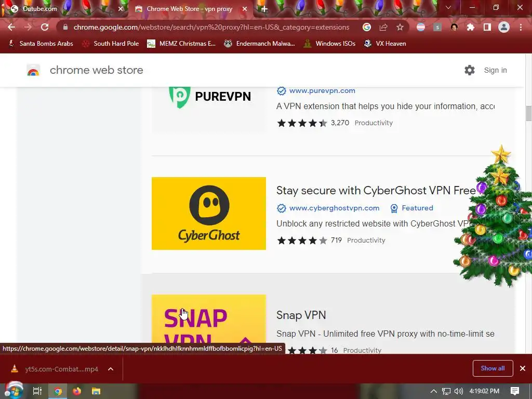Close the downloads bar

523,368
